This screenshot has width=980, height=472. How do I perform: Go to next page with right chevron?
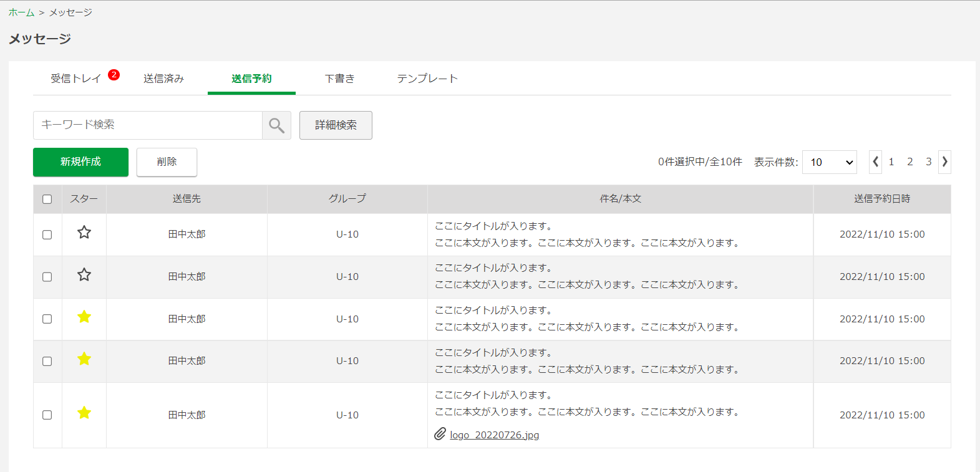[x=944, y=161]
